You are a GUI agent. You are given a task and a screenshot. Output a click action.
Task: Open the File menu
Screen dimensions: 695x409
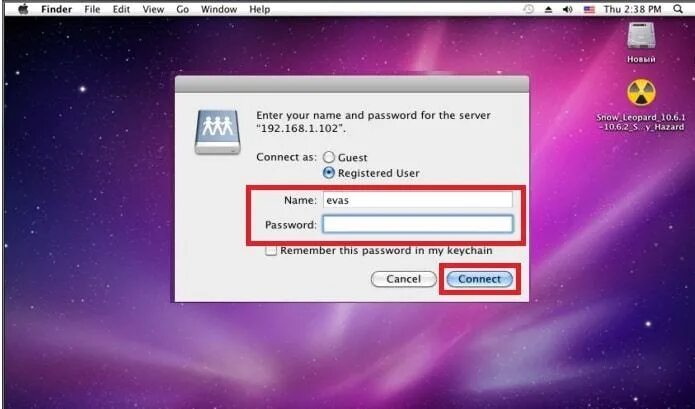point(92,9)
